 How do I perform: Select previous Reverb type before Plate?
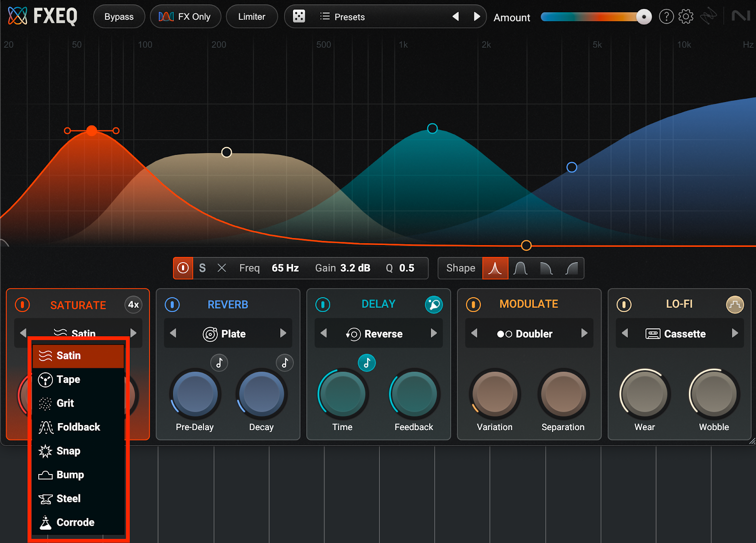pos(173,333)
